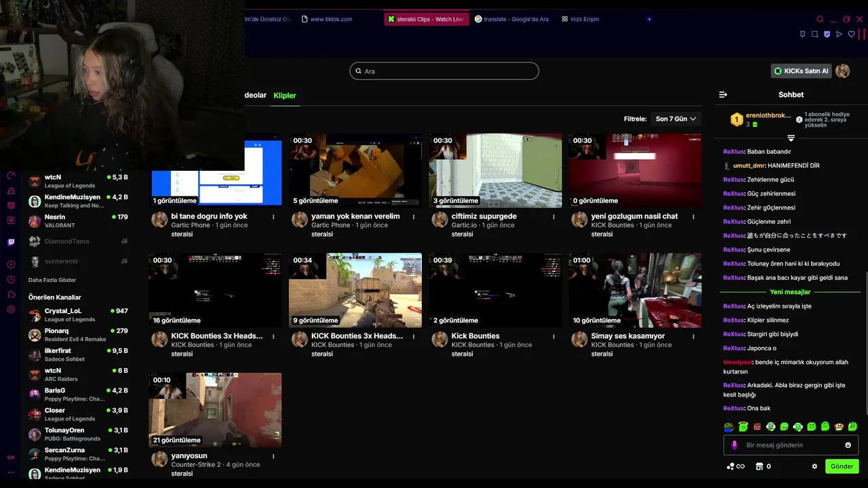This screenshot has width=868, height=488.
Task: Click chat username 'umutt_dmr'
Action: 749,165
